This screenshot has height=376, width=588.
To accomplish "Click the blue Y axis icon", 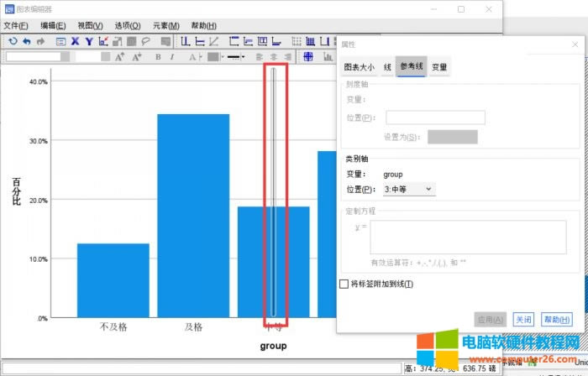I will [88, 40].
